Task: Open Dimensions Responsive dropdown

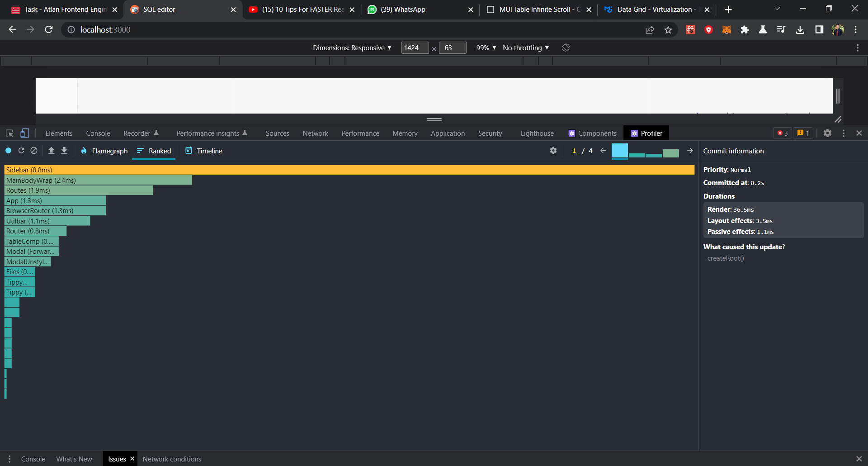Action: pos(352,48)
